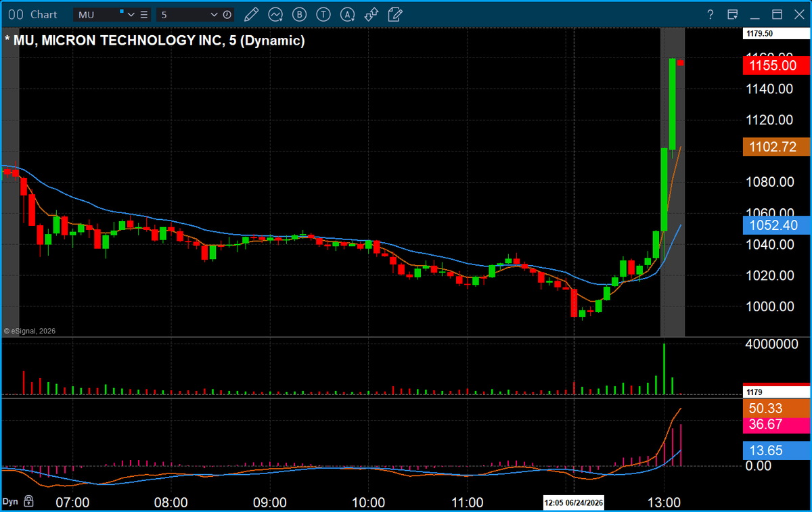
Task: Click the orange 1102.72 moving average label
Action: [x=776, y=147]
